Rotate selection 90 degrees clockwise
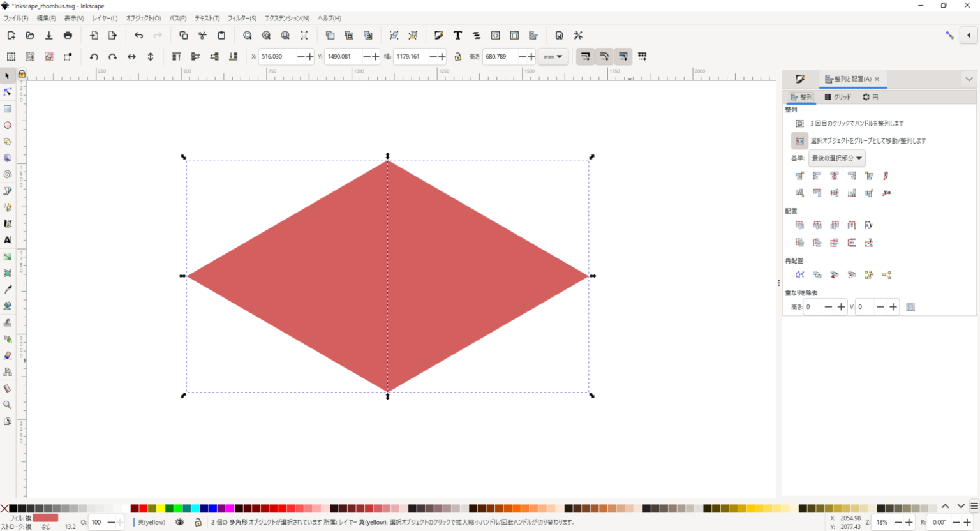Screen dimensions: 980x531 (112, 57)
